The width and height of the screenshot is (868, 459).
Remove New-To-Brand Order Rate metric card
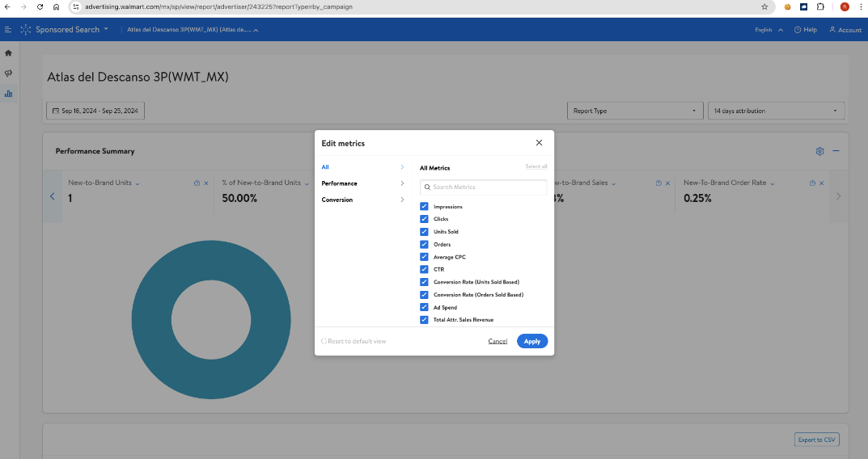pos(822,183)
